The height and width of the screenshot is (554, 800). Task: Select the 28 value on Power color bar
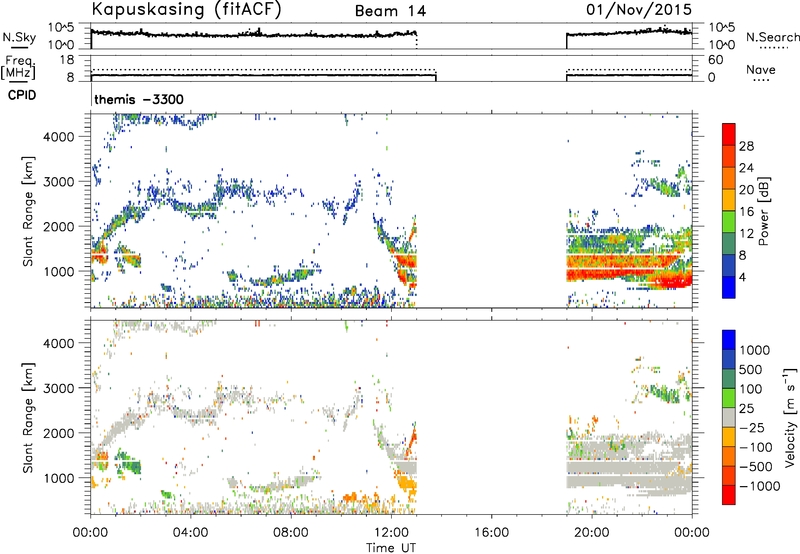746,146
